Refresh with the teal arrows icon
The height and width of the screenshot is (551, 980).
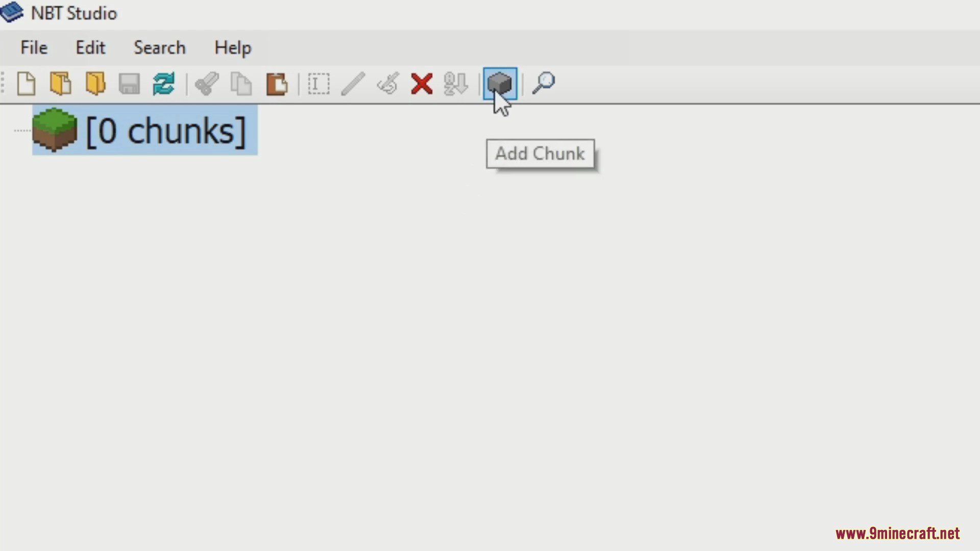[x=163, y=84]
